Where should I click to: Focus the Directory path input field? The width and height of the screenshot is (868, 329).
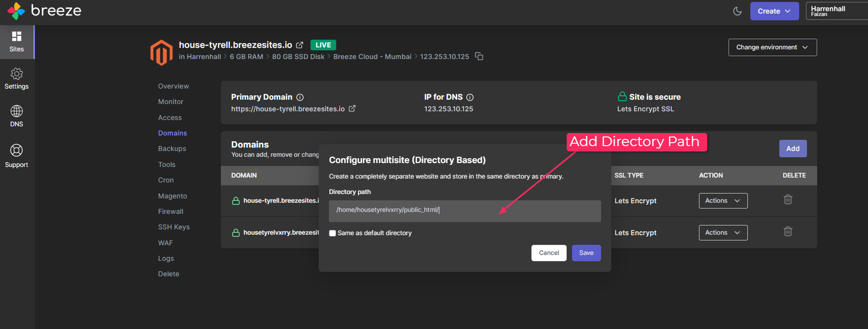point(465,211)
